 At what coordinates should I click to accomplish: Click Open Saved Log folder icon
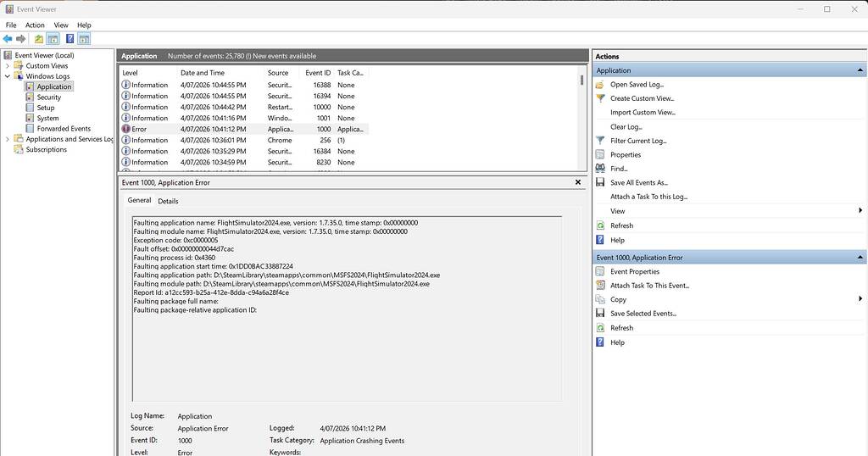pos(600,85)
